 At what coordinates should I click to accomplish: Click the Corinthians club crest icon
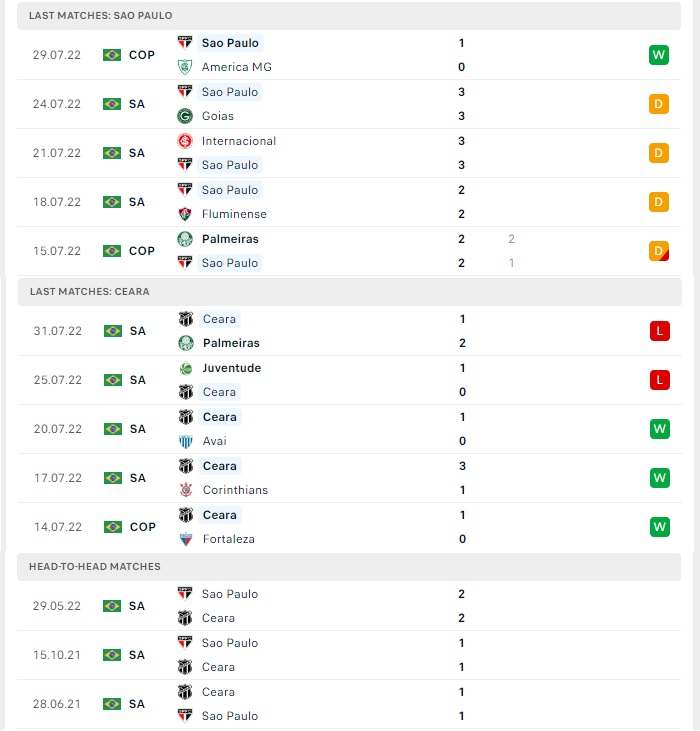coord(186,490)
